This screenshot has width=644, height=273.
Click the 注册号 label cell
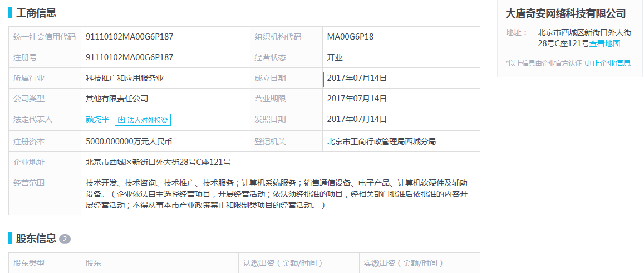point(45,57)
